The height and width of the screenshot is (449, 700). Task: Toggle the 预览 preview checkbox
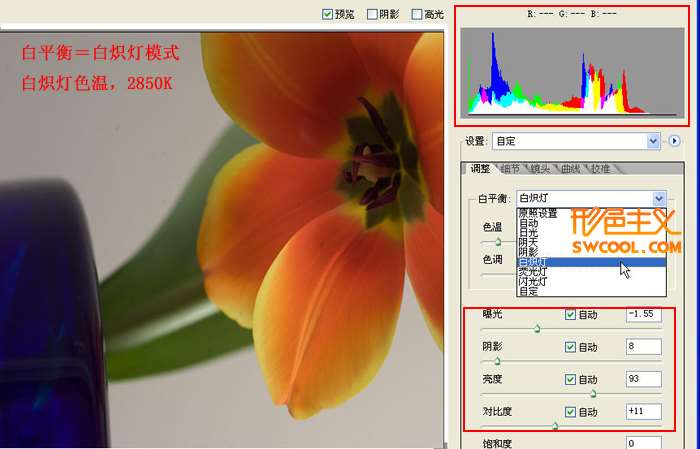(327, 14)
